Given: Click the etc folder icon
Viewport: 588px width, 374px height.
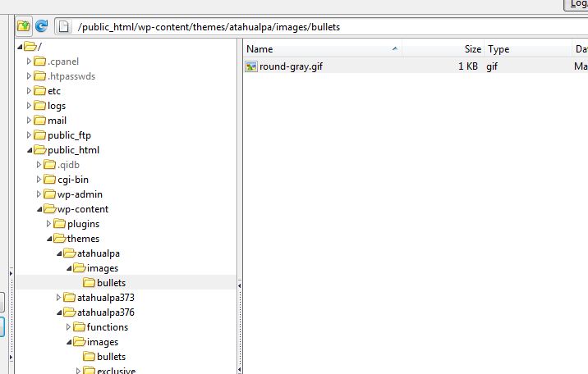Looking at the screenshot, I should click(x=39, y=91).
